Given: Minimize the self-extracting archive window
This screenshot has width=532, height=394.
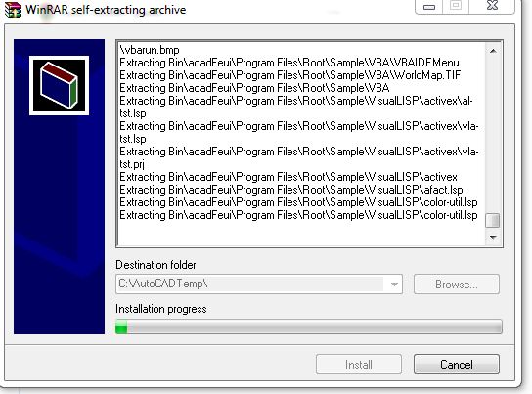Looking at the screenshot, I should pos(429,6).
